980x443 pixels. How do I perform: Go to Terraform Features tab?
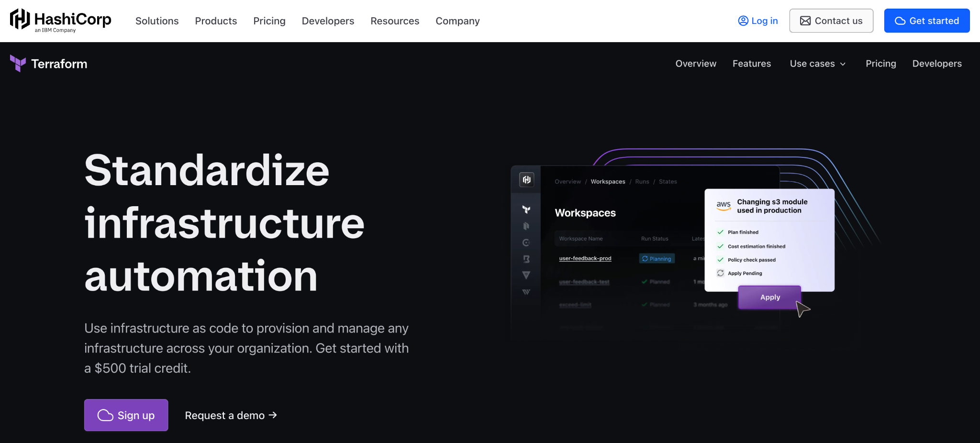(752, 64)
